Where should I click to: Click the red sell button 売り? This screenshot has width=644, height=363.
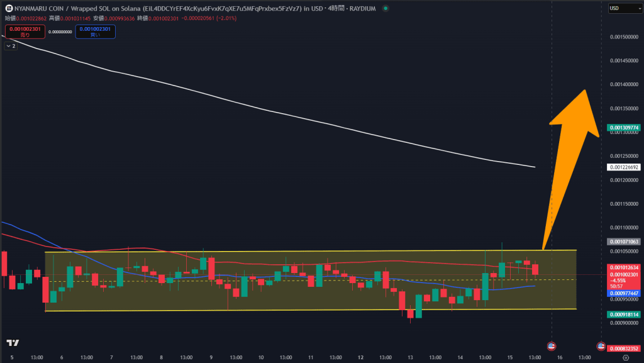click(x=25, y=31)
